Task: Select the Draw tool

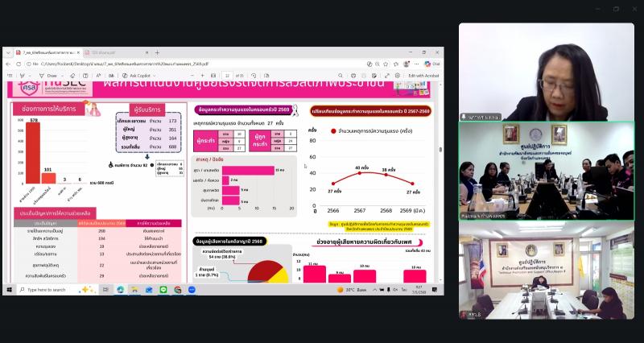Action: point(48,76)
